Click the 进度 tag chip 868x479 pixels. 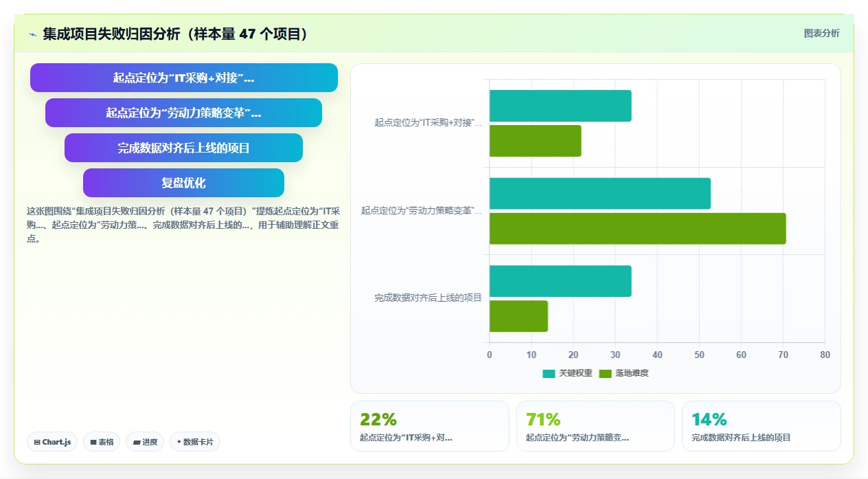[x=145, y=442]
